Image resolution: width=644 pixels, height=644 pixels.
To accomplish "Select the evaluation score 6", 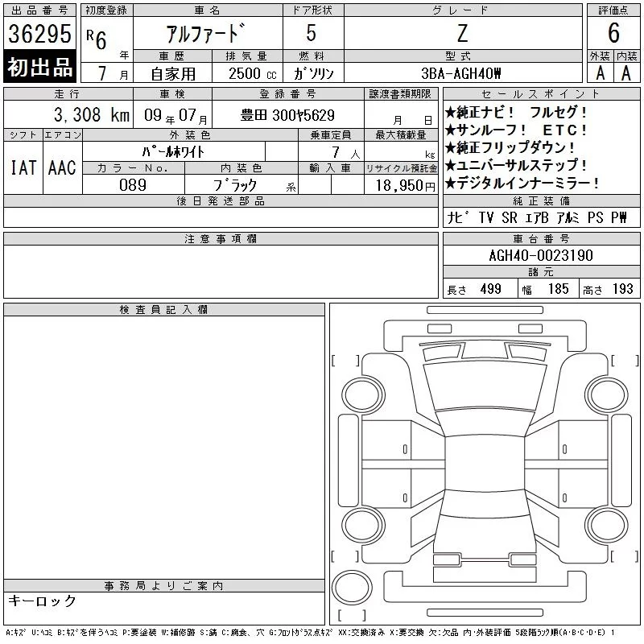I will [x=613, y=33].
